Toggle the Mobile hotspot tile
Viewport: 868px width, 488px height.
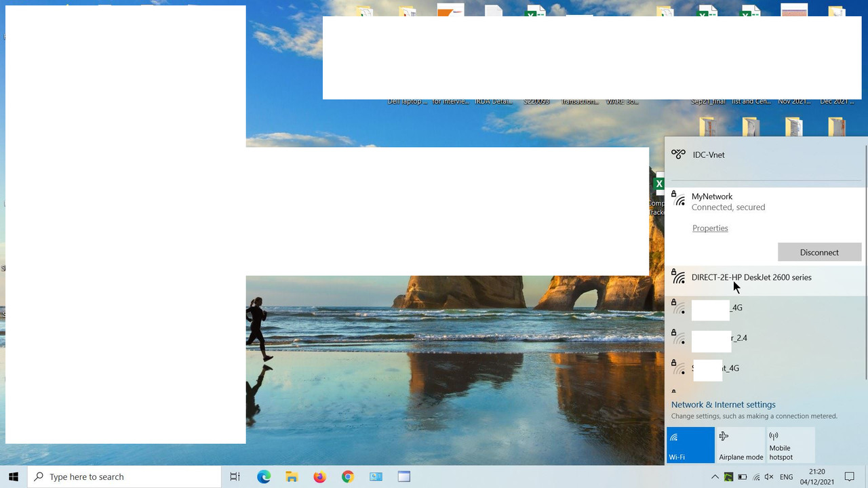[x=791, y=445]
